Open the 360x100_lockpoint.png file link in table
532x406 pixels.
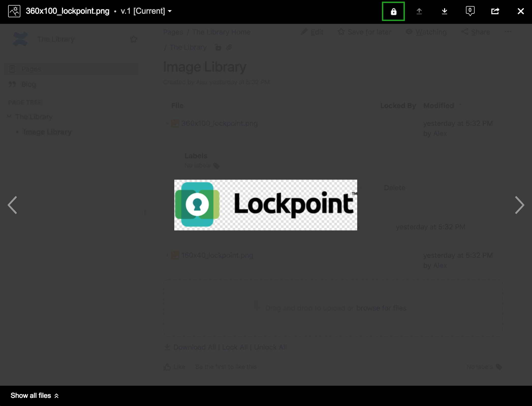tap(220, 123)
